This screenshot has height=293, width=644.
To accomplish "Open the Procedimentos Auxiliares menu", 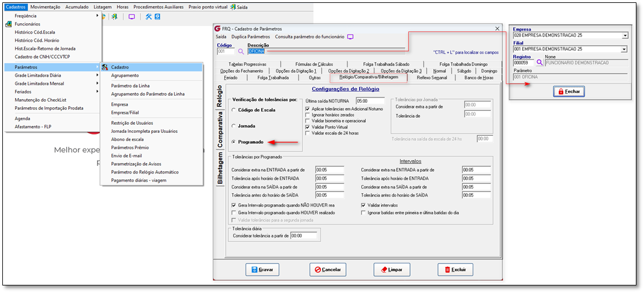I will coord(159,7).
